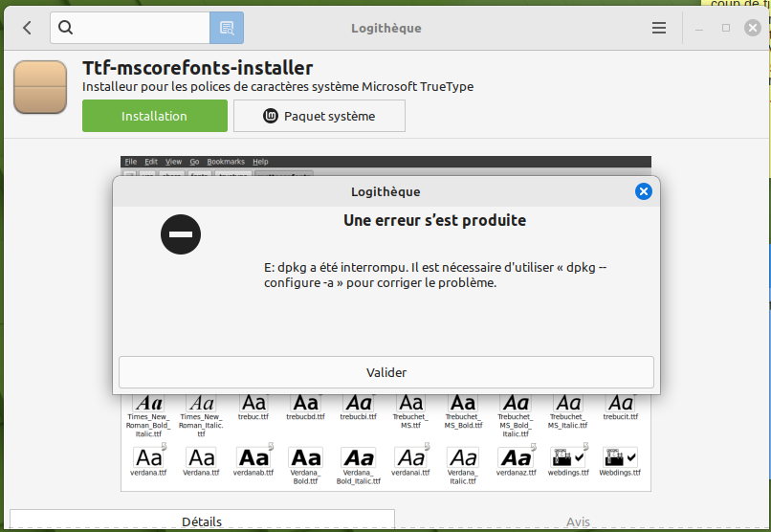Click the Paquet système button

click(x=319, y=116)
